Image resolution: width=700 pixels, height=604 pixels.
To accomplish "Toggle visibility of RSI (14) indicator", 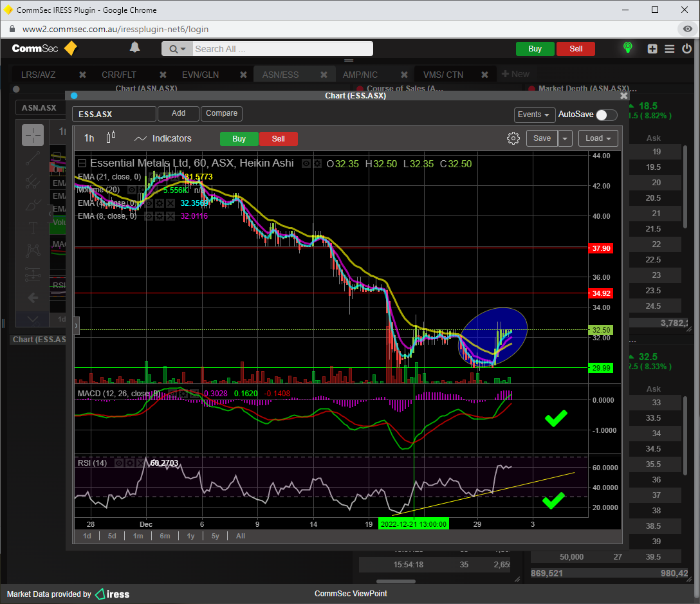I will pyautogui.click(x=119, y=463).
